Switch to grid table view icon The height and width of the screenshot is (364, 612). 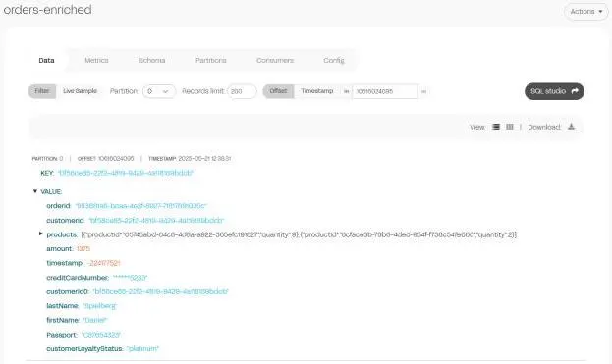510,127
